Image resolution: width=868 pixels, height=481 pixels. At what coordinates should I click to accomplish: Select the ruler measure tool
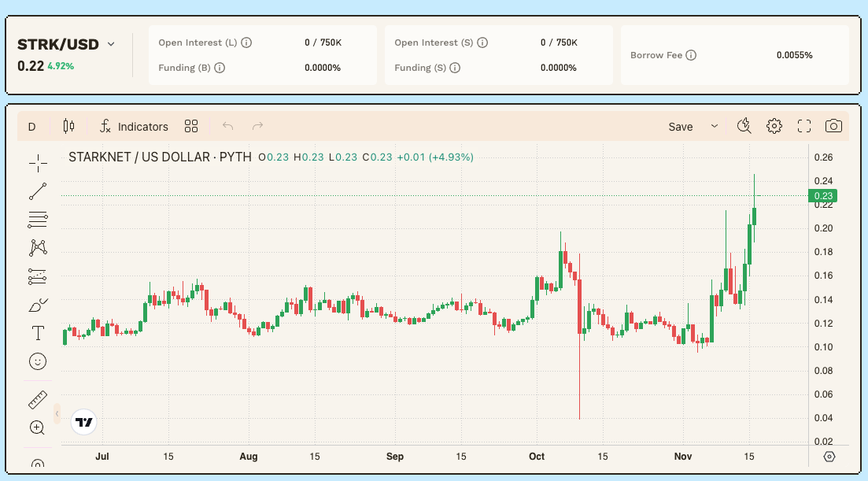tap(38, 400)
